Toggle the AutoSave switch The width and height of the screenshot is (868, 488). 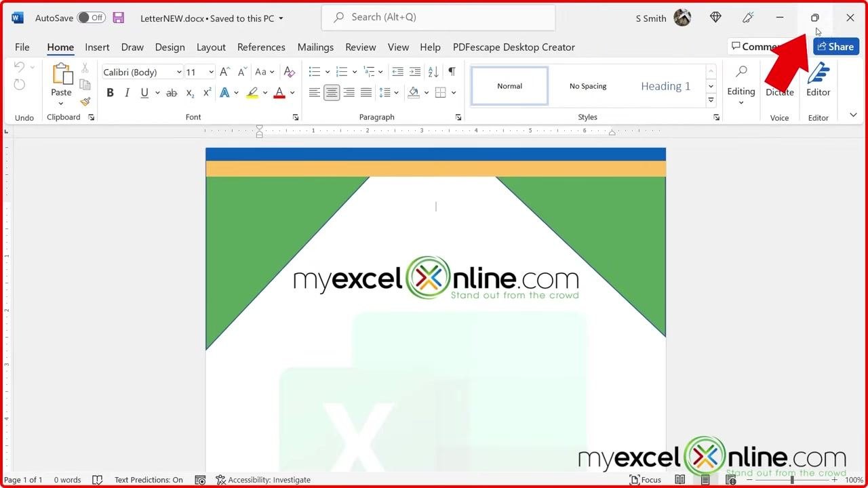[92, 18]
